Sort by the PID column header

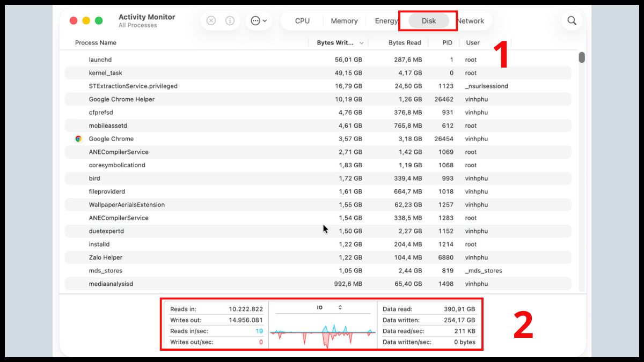click(447, 43)
